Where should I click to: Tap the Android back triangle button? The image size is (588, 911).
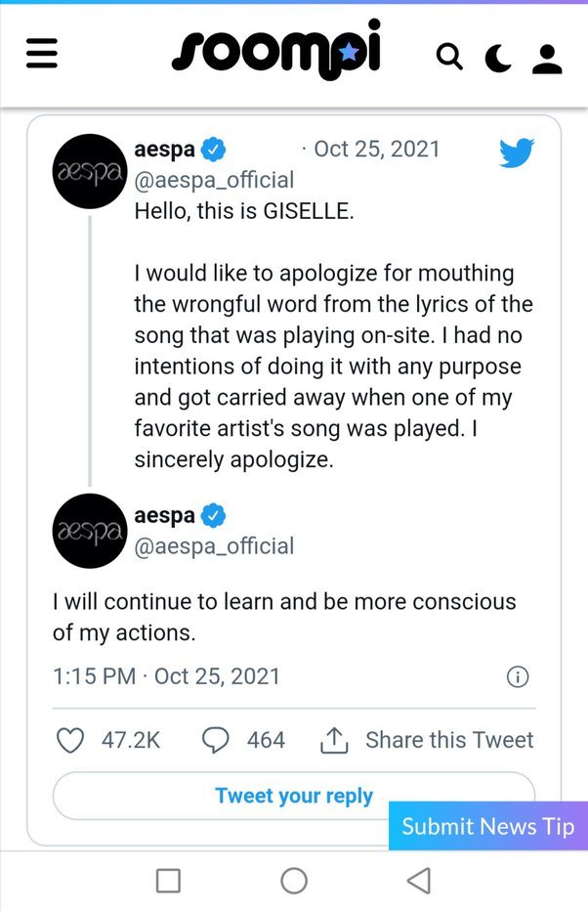click(x=419, y=881)
